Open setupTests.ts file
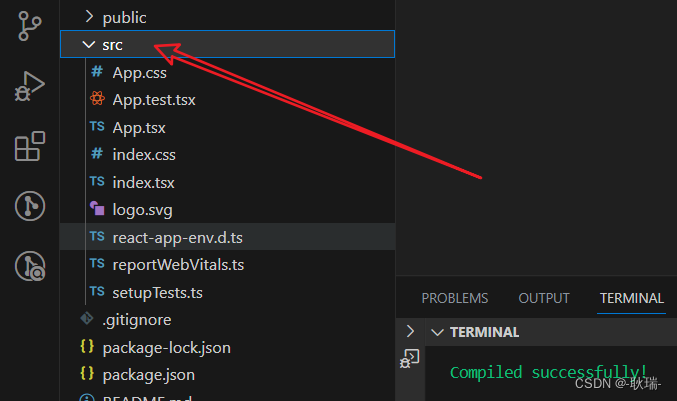This screenshot has width=677, height=401. 157,293
